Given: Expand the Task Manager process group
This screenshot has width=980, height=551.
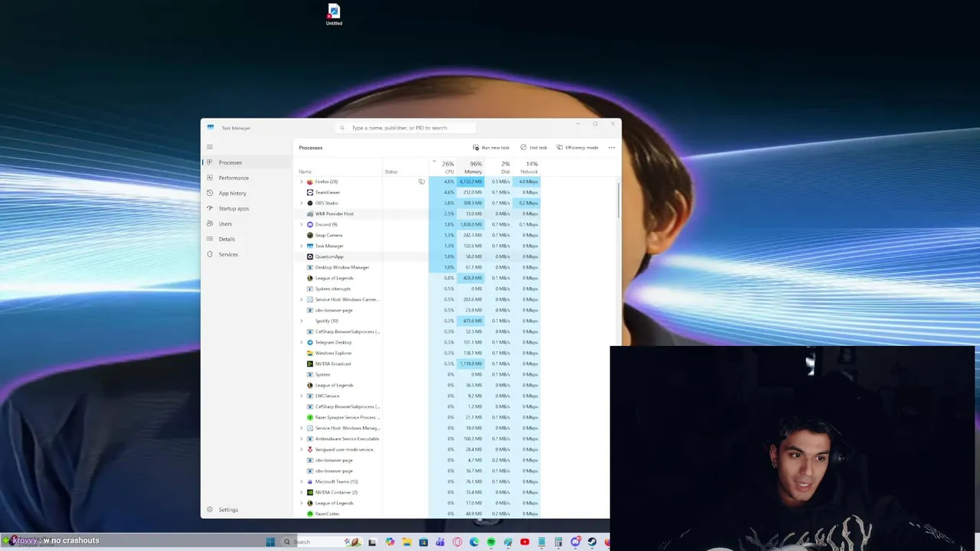Looking at the screenshot, I should (x=301, y=246).
